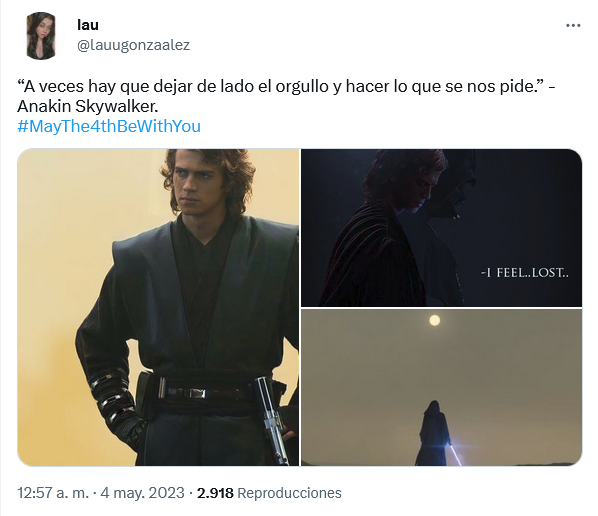
Task: Open the three-dot more options menu
Action: [x=573, y=26]
